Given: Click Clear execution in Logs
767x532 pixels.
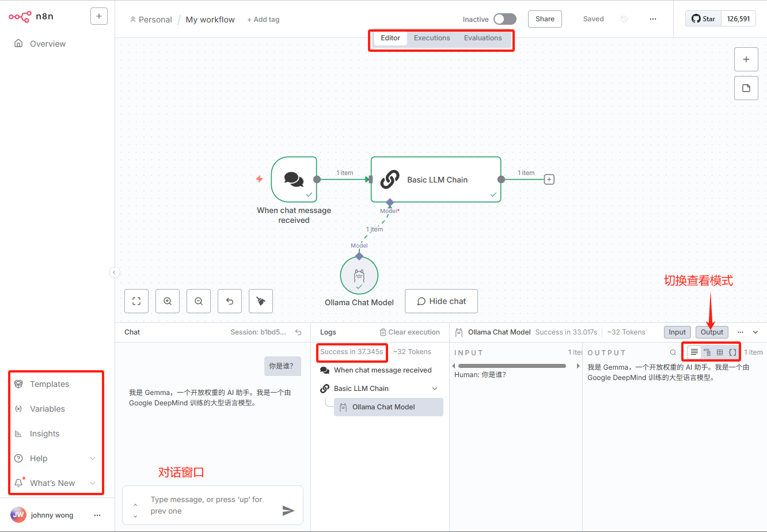Looking at the screenshot, I should tap(409, 332).
